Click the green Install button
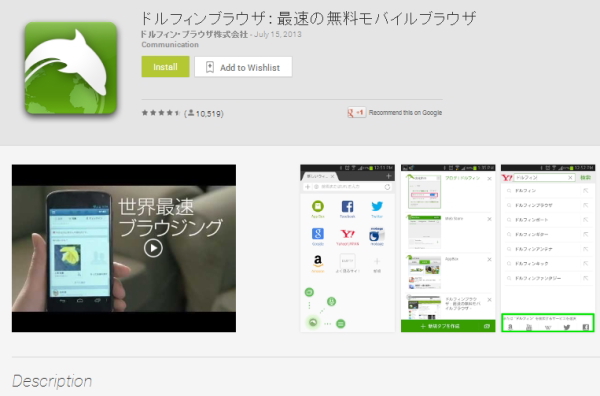 point(165,67)
